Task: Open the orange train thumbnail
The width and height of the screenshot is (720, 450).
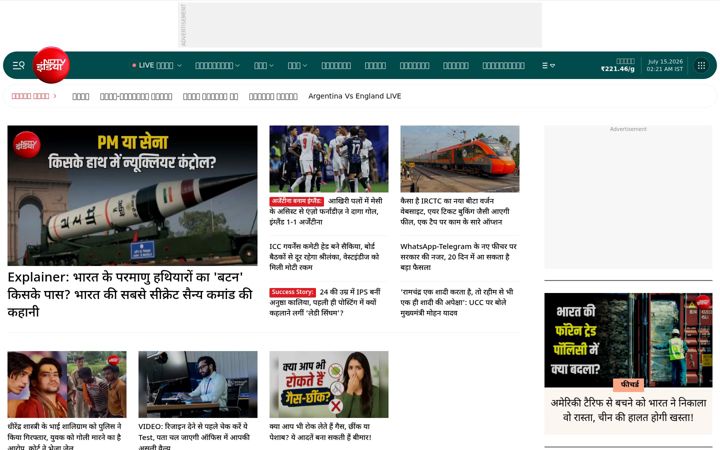Action: click(460, 159)
